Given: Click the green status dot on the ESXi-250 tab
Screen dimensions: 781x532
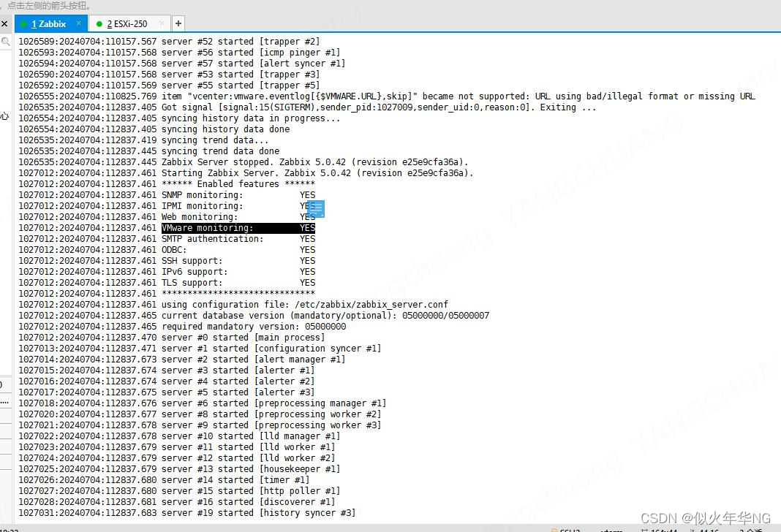Looking at the screenshot, I should [99, 24].
